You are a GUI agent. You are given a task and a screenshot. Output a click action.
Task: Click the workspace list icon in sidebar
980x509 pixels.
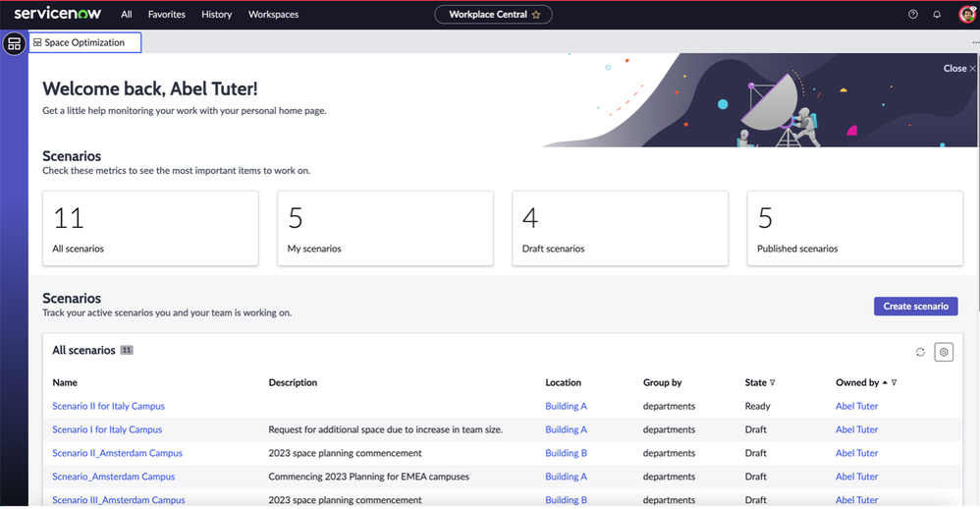coord(14,44)
